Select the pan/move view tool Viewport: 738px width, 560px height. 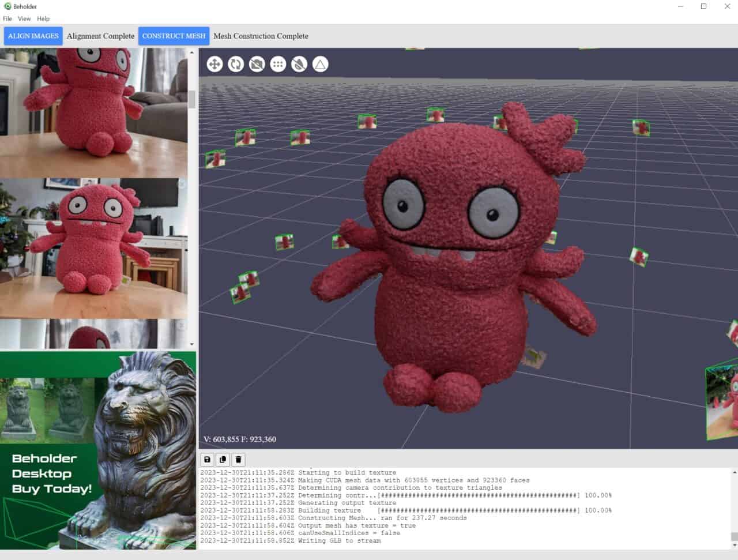click(214, 64)
